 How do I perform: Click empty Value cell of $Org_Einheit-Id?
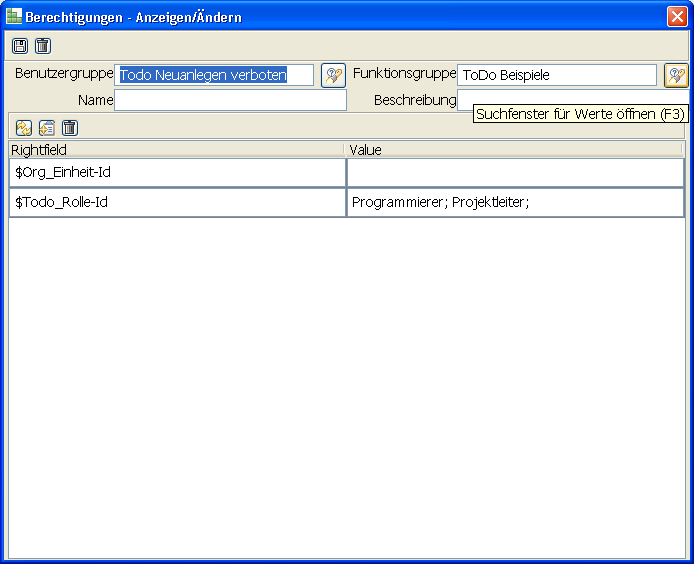coord(514,172)
